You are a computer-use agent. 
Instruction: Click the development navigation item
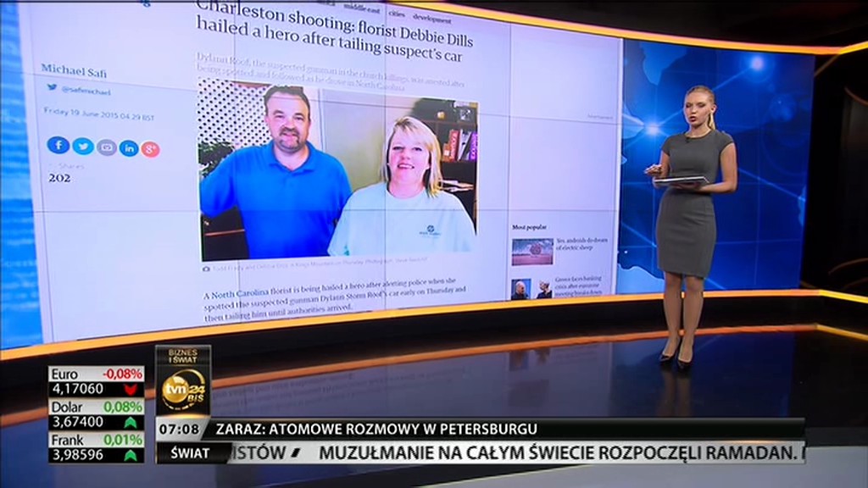(431, 19)
